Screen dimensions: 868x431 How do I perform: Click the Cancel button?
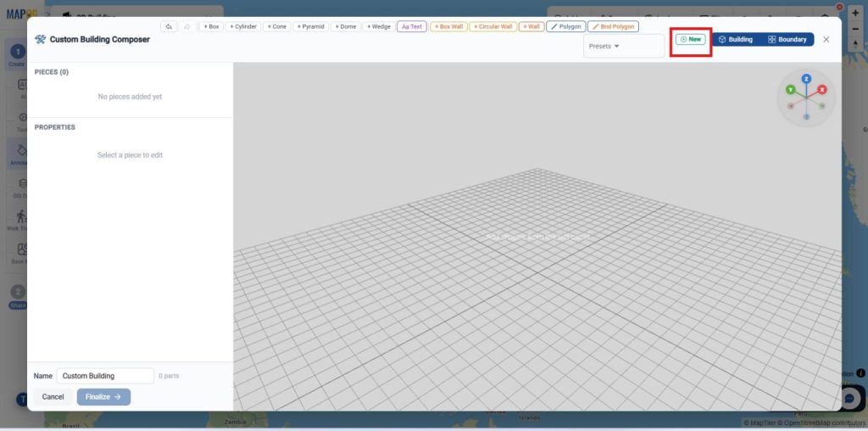point(53,397)
